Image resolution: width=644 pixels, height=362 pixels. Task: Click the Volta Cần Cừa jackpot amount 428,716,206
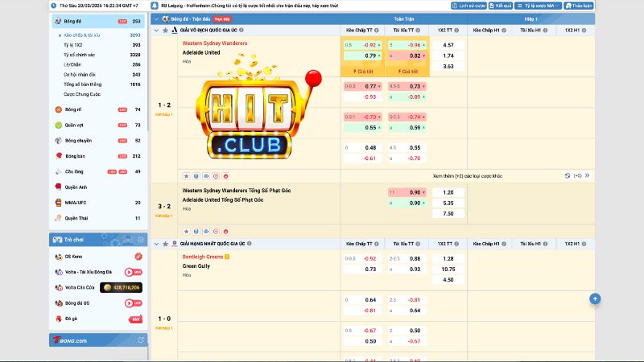[122, 288]
